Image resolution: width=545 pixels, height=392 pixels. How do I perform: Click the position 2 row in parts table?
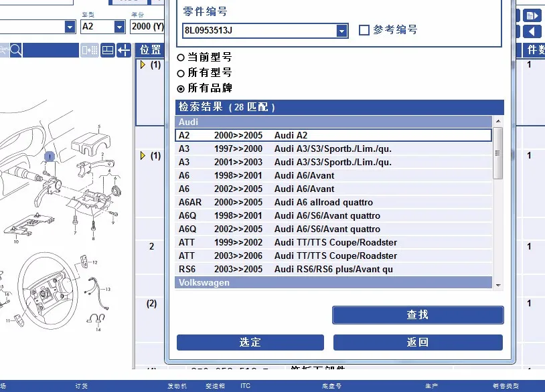[x=151, y=247]
